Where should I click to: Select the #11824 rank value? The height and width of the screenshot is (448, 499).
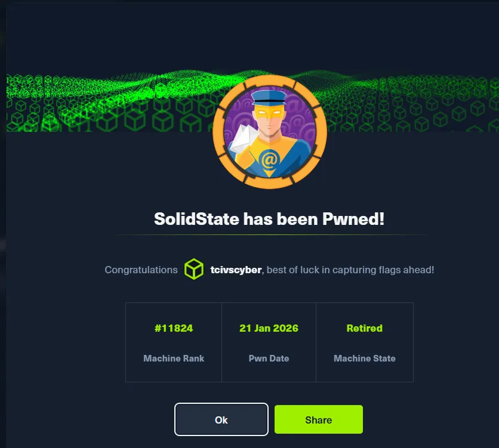coord(174,328)
